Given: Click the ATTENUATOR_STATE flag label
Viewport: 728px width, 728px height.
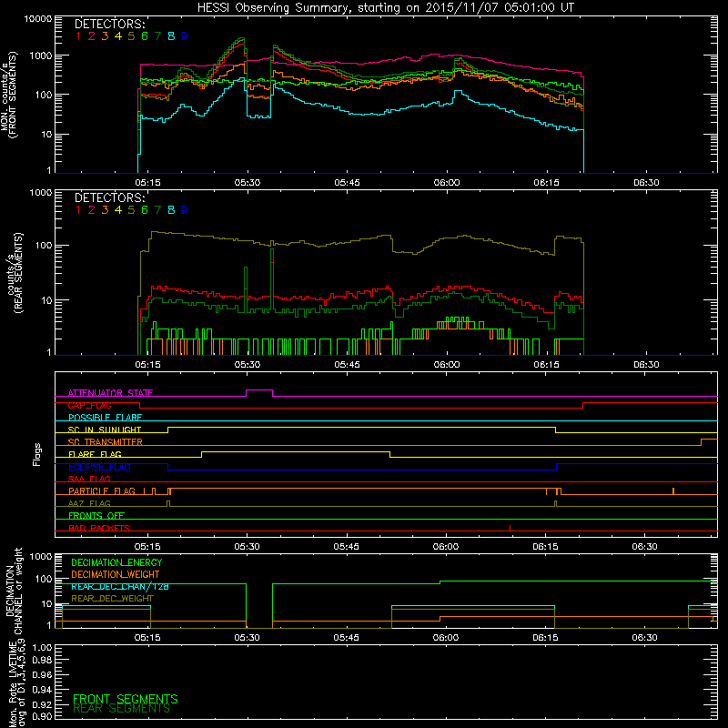Looking at the screenshot, I should [110, 393].
